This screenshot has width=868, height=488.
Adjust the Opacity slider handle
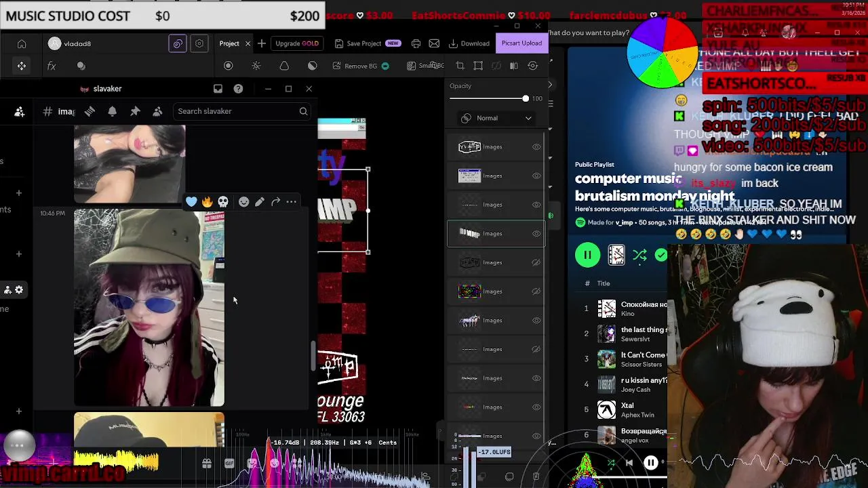526,99
